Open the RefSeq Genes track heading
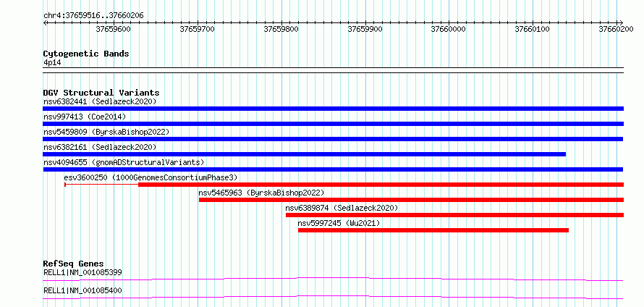This screenshot has height=307, width=644. point(74,264)
